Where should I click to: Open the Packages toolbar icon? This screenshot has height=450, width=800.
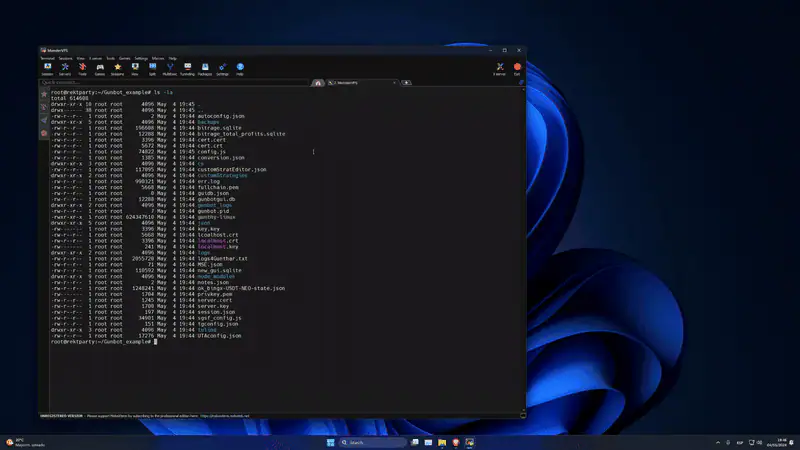(205, 69)
